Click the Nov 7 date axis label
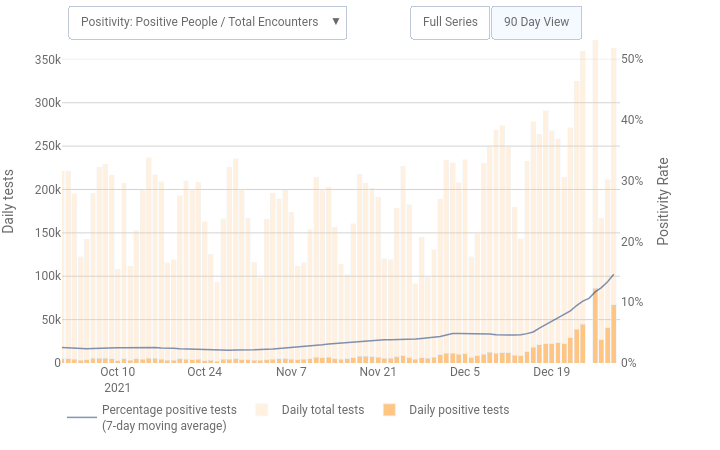 (x=291, y=371)
